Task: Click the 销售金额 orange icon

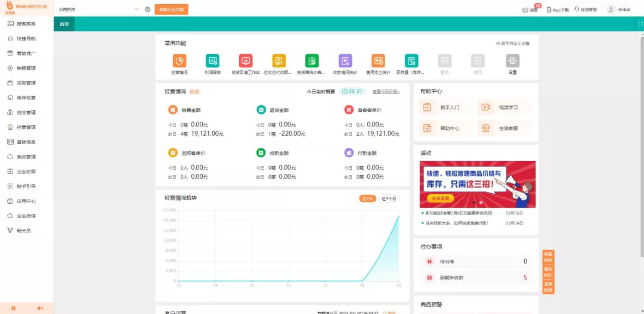Action: point(172,110)
